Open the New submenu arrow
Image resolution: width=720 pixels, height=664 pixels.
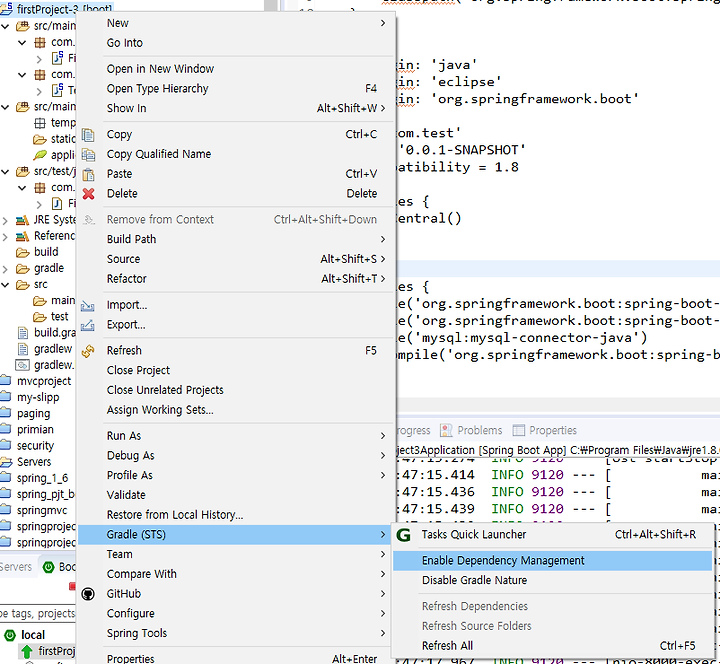[382, 23]
